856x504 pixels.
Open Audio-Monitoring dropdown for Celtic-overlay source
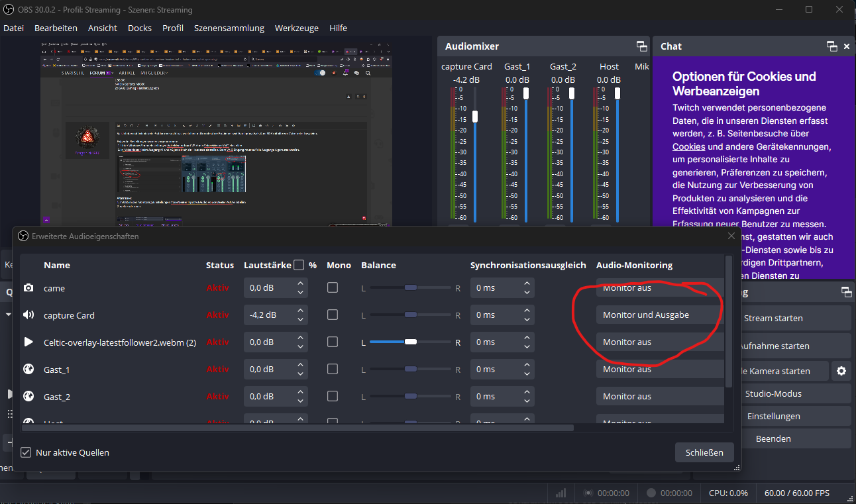(x=659, y=342)
